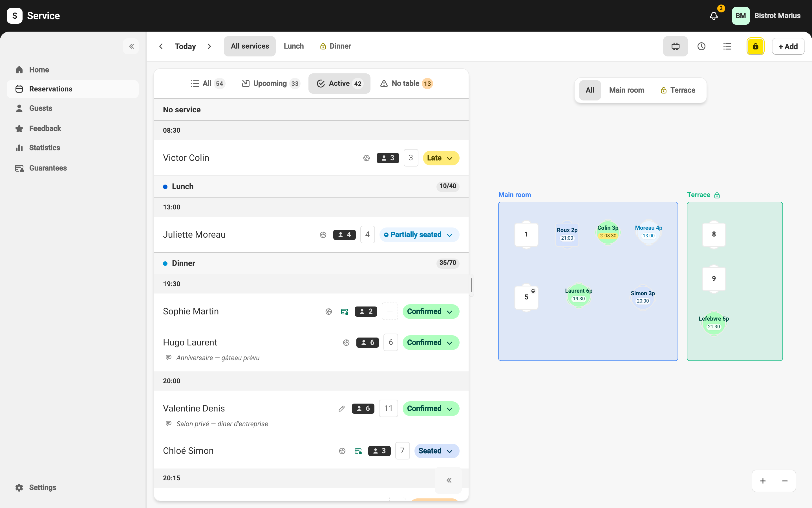
Task: Click Juliette Moreau's booking source icon
Action: pyautogui.click(x=323, y=235)
